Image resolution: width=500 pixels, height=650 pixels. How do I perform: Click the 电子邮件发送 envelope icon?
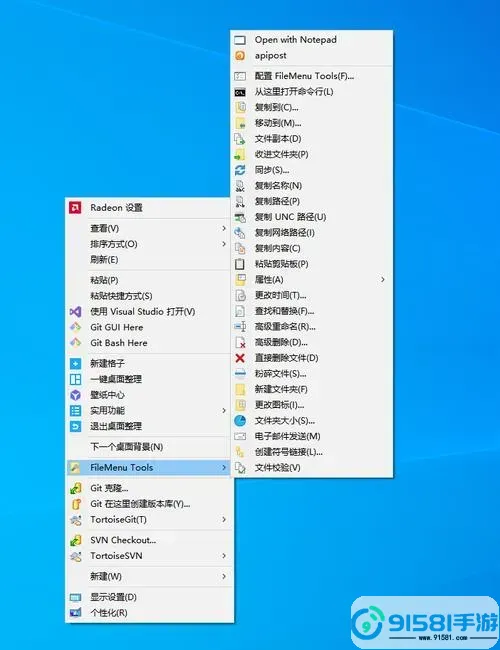240,436
